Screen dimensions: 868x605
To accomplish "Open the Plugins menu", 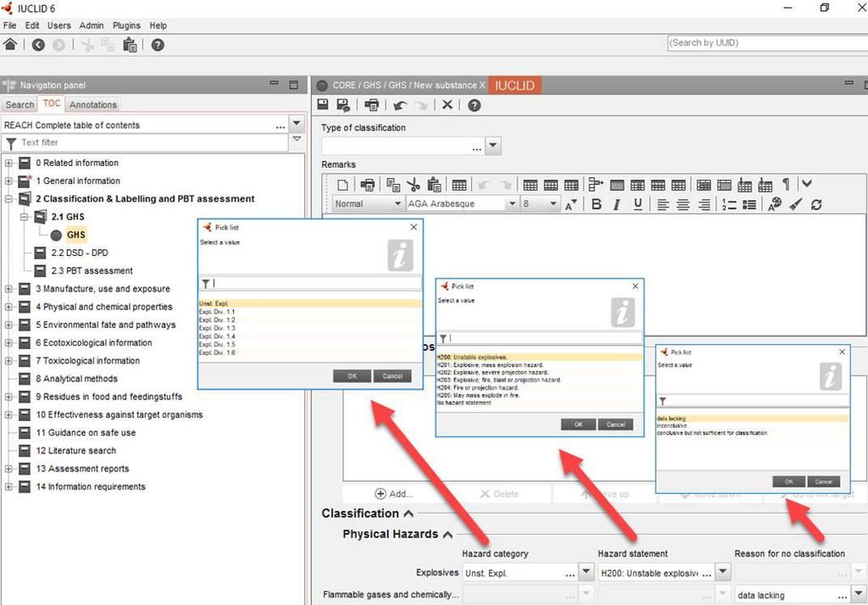I will coord(127,25).
